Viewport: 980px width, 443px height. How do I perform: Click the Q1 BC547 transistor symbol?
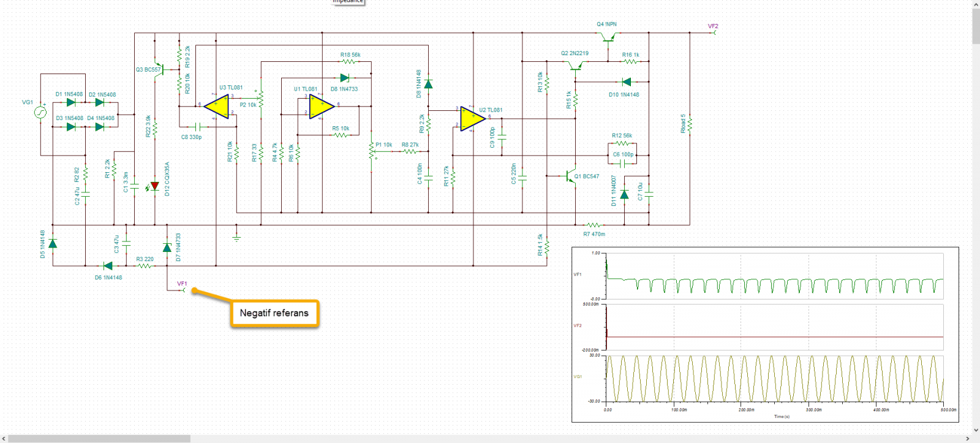[x=571, y=176]
